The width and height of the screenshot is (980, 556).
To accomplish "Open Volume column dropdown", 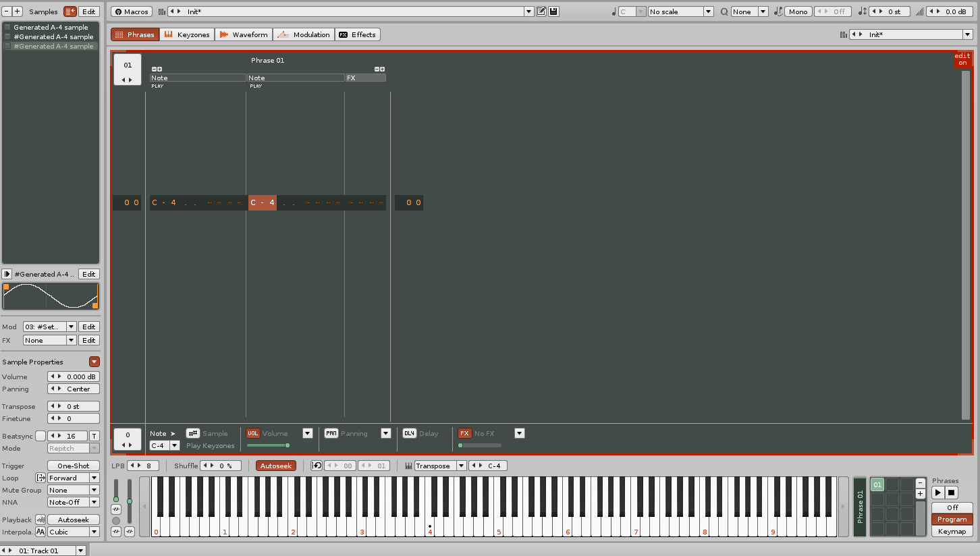I will pos(308,433).
